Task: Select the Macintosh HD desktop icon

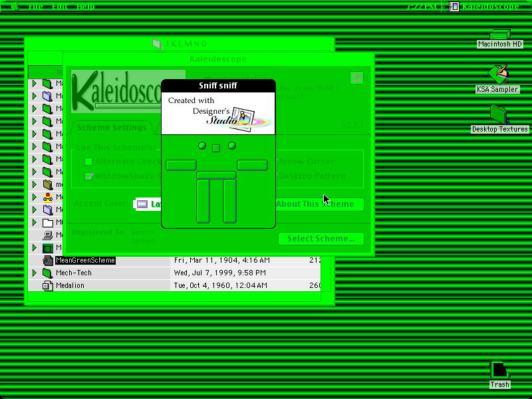Action: (x=500, y=34)
